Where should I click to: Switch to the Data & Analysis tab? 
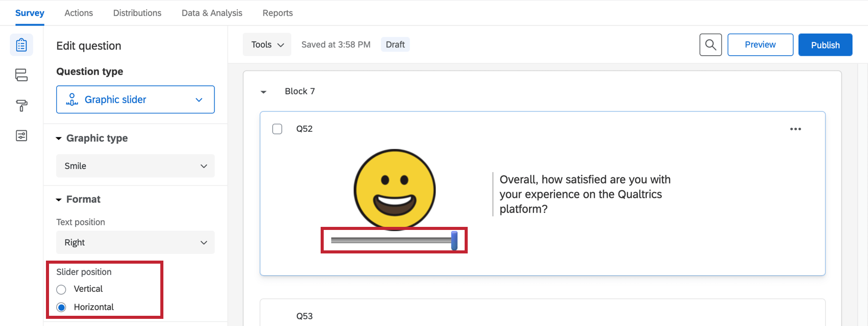pos(212,13)
